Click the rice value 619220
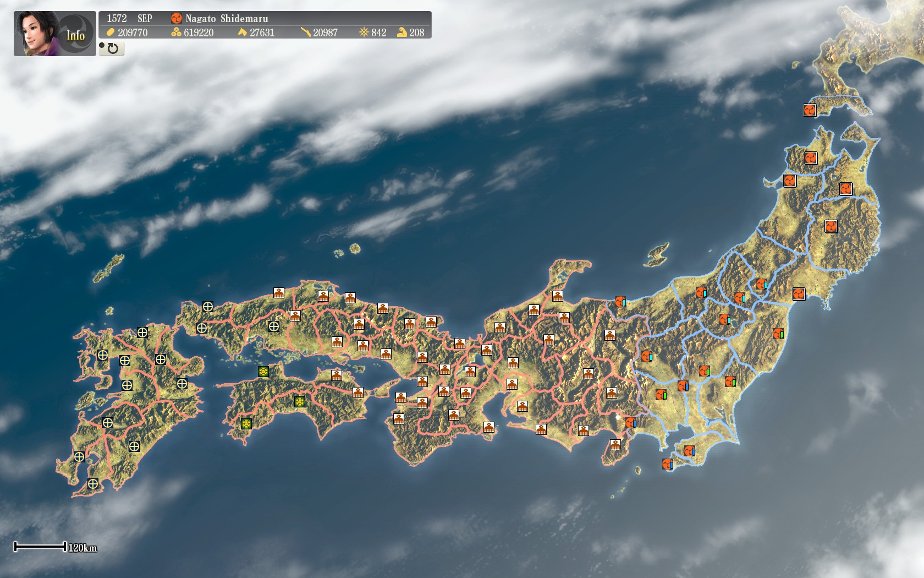Image resolution: width=924 pixels, height=578 pixels. coord(199,32)
